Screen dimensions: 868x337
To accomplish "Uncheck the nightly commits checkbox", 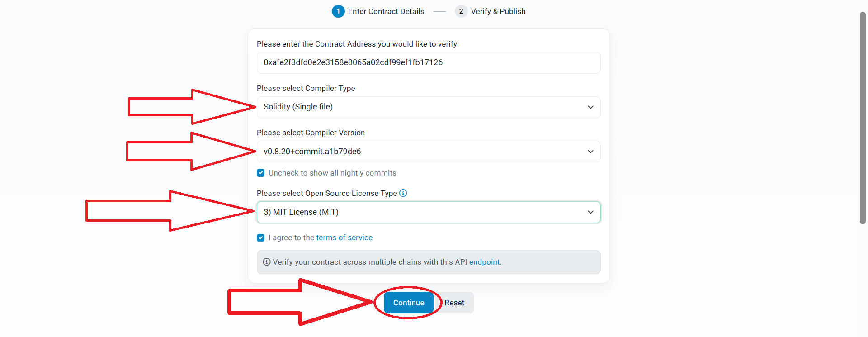I will [x=261, y=173].
